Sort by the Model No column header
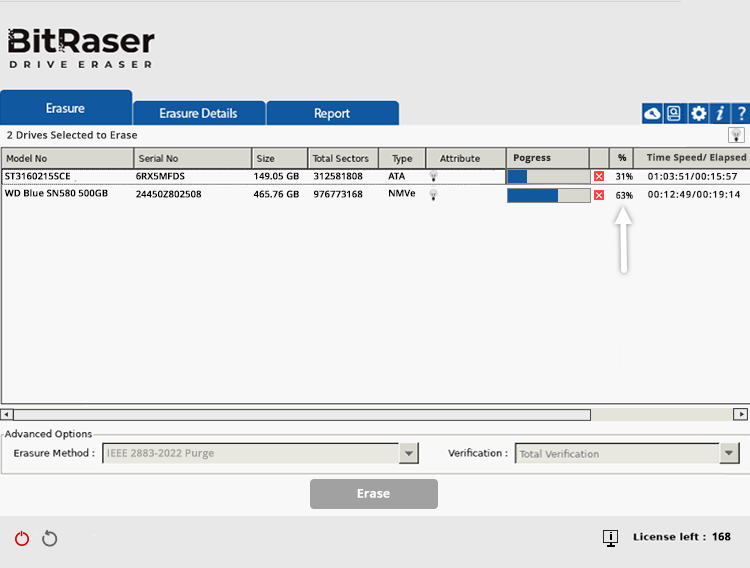Image resolution: width=750 pixels, height=568 pixels. coord(68,158)
